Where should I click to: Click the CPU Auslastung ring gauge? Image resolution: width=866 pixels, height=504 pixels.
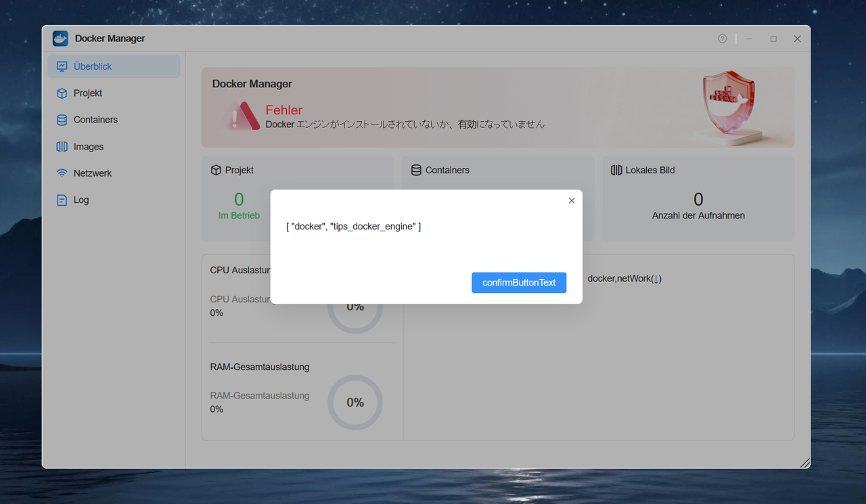click(x=355, y=306)
